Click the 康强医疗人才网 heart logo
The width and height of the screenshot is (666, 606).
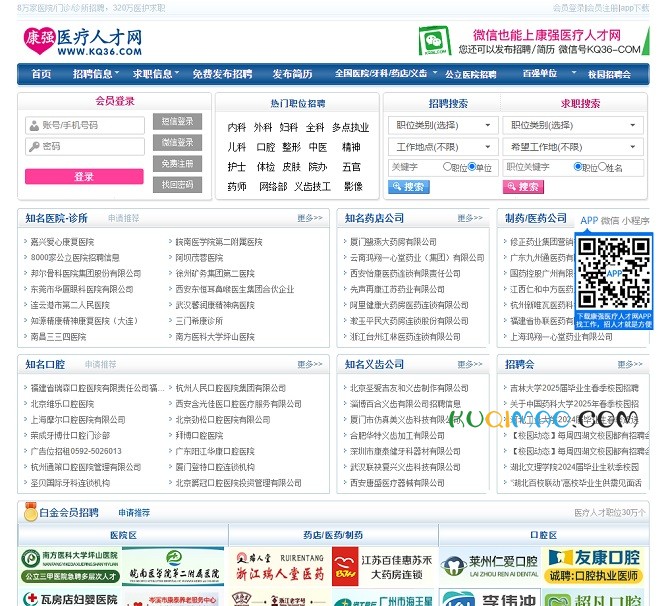[x=39, y=40]
